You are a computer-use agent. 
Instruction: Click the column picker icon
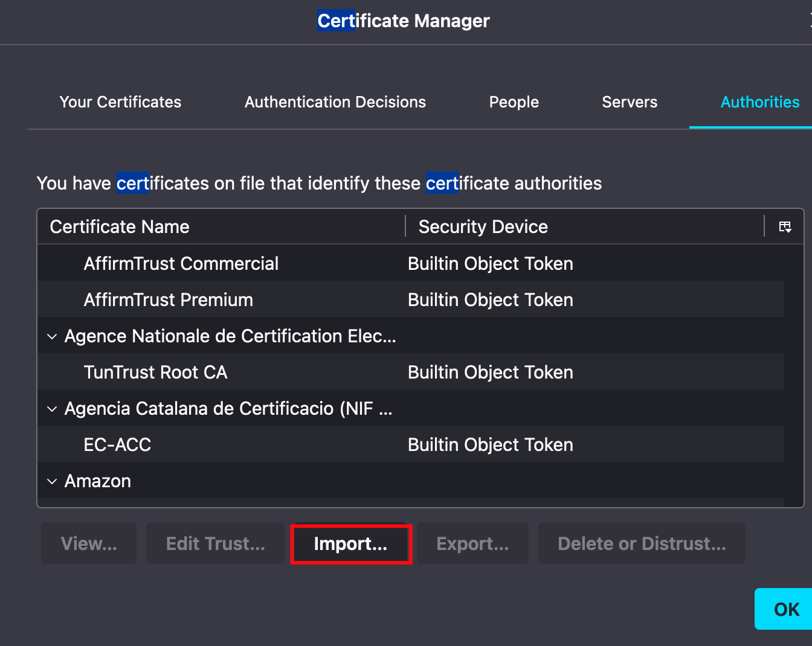click(x=785, y=226)
